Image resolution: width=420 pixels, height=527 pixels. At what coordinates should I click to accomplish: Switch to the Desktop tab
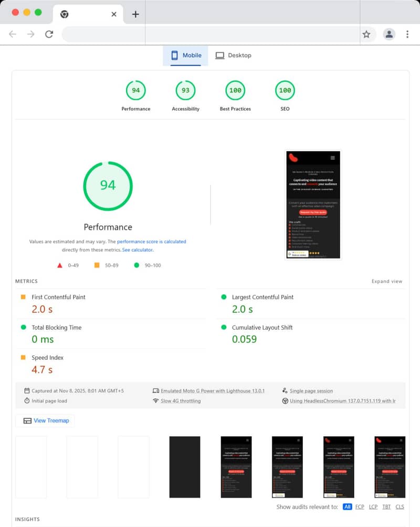tap(234, 55)
